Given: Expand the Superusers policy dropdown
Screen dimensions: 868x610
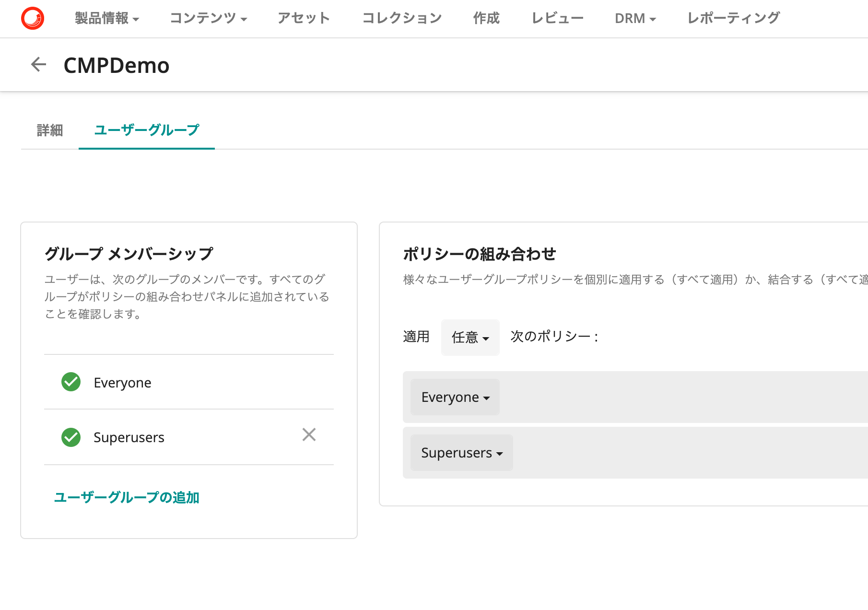Looking at the screenshot, I should tap(461, 453).
